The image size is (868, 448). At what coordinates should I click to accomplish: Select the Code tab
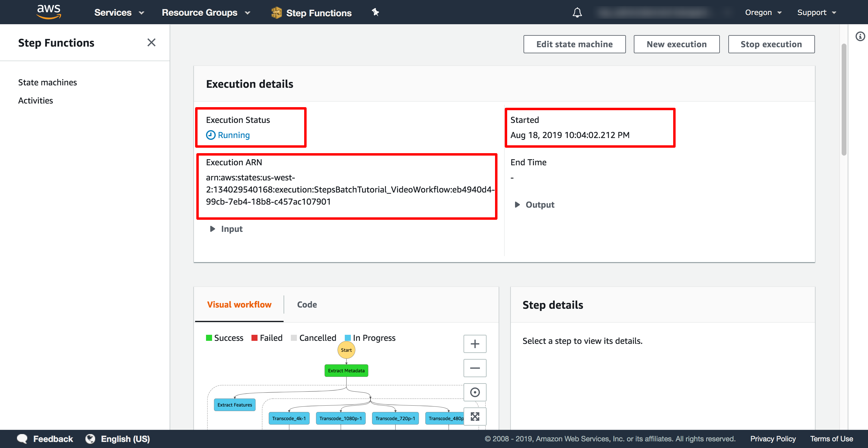[307, 304]
